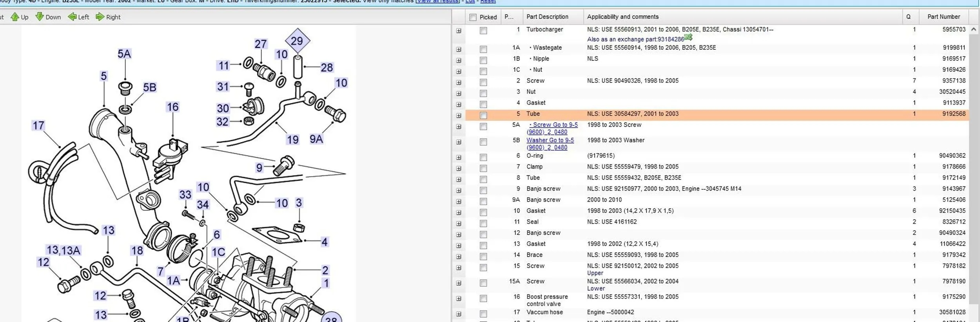Mark Brace item 14 as picked
Screen dimensions: 980x322
click(483, 257)
